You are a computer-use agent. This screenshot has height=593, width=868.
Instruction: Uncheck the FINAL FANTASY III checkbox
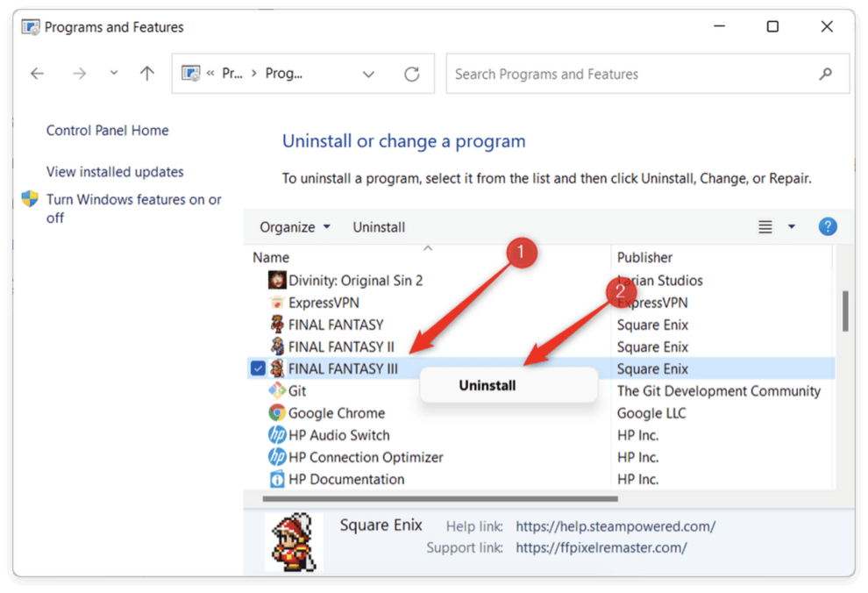(x=258, y=369)
